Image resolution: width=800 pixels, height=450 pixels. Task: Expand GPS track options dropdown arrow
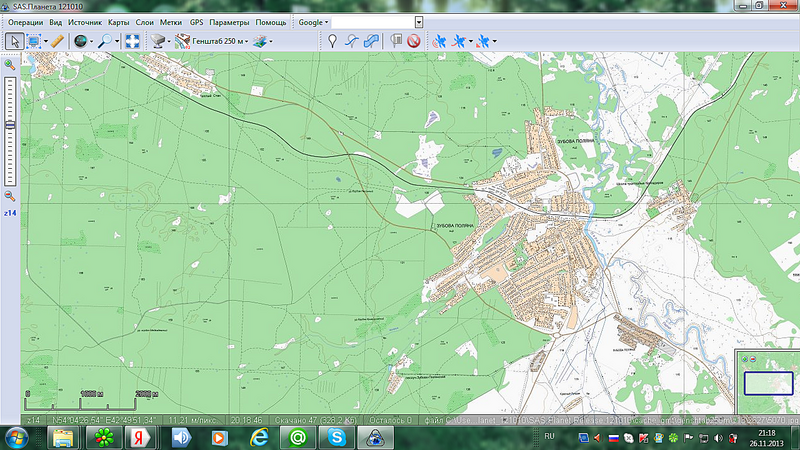(x=471, y=41)
